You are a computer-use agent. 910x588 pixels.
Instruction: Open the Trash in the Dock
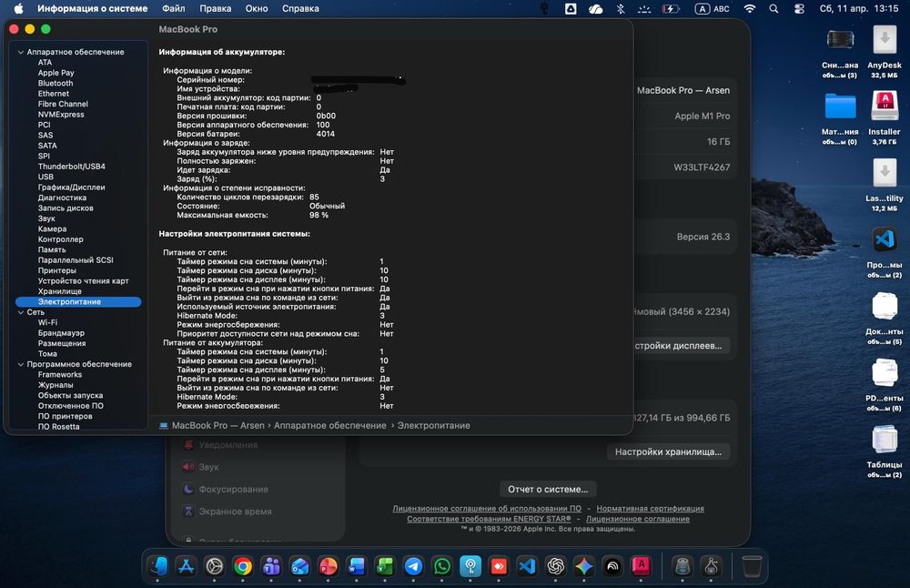point(752,566)
